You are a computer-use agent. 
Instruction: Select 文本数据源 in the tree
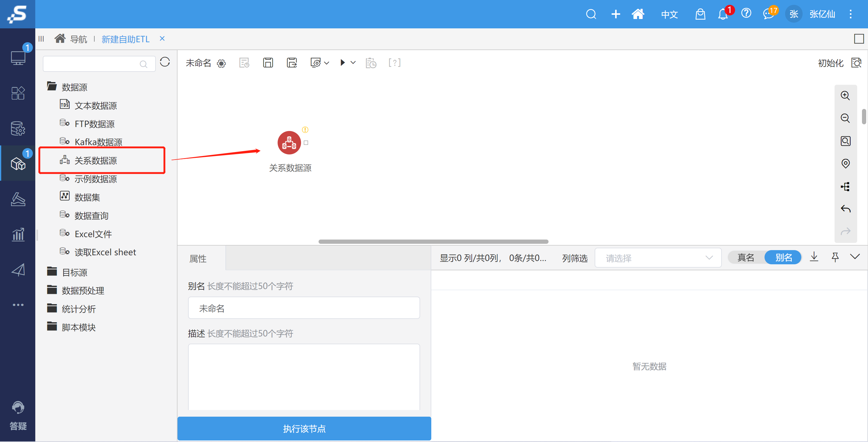pyautogui.click(x=95, y=106)
